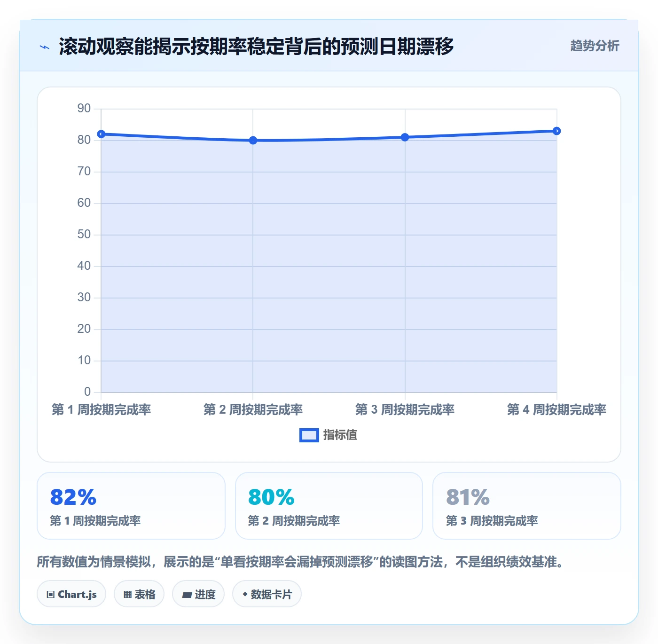658x644 pixels.
Task: Click the 82% metric value
Action: [73, 497]
